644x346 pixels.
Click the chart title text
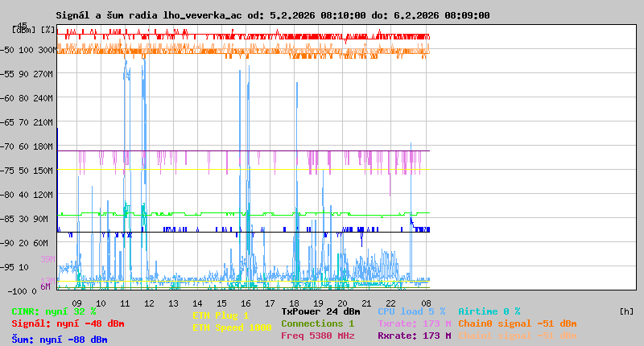point(272,15)
